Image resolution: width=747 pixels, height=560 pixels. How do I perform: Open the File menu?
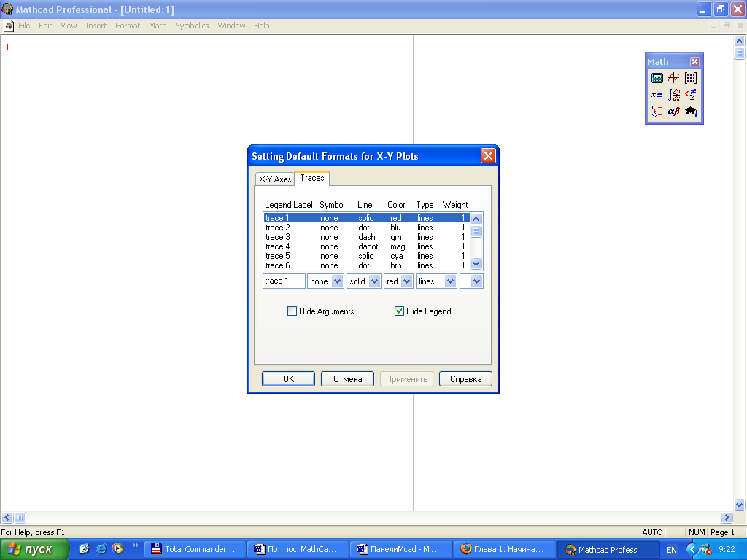24,26
